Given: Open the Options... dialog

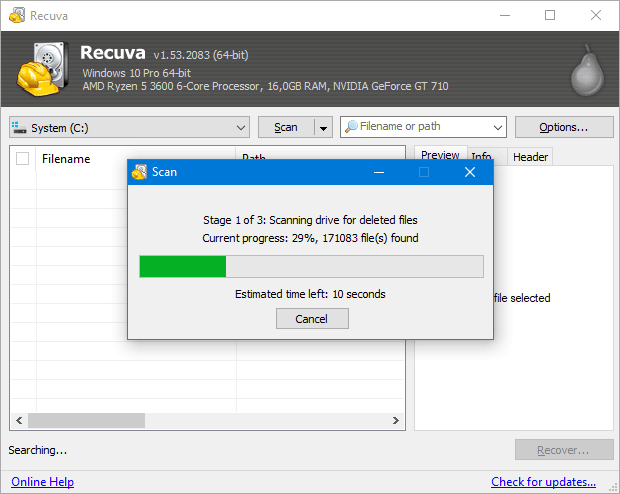Looking at the screenshot, I should 564,127.
